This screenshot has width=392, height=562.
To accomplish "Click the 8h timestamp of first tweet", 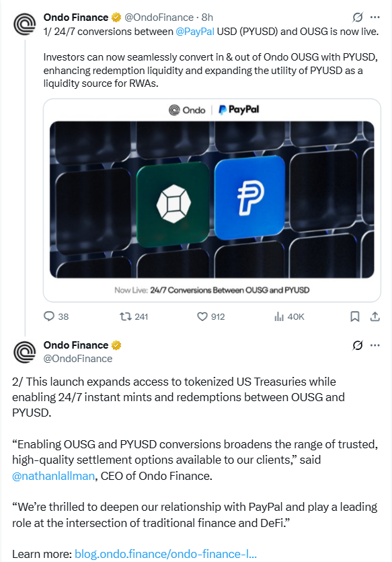I will (207, 17).
